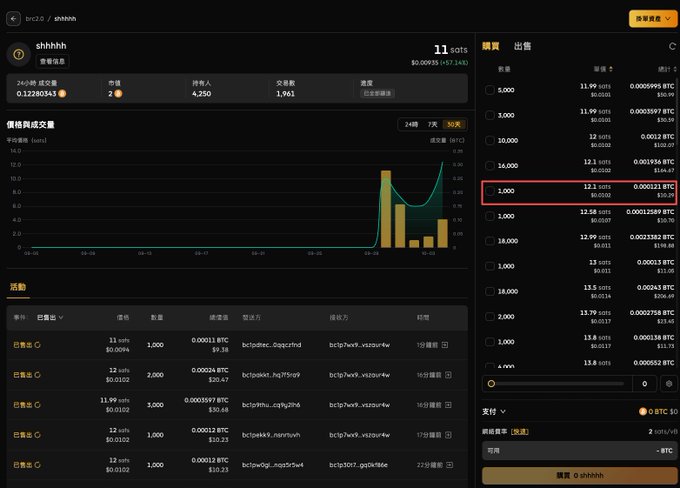
Task: Show the 30天 chart range
Action: point(454,124)
